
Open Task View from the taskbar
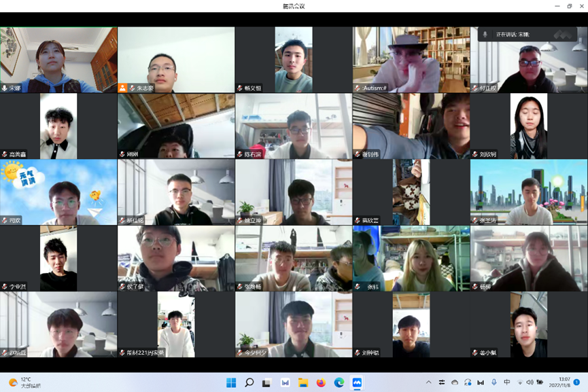pos(267,382)
